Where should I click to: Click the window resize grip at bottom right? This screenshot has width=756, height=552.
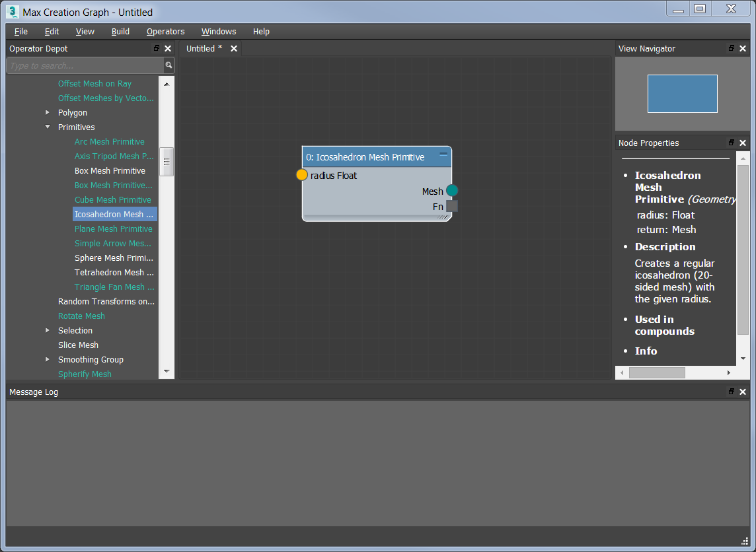(x=744, y=541)
